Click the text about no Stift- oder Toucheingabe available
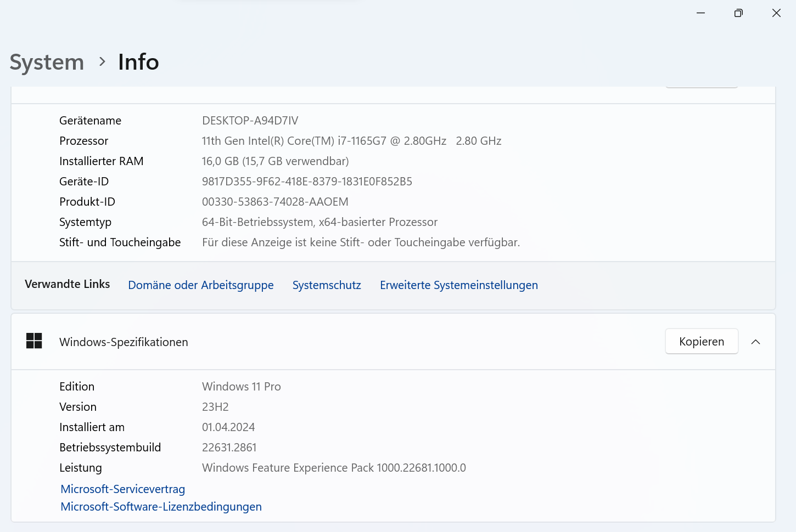Image resolution: width=796 pixels, height=532 pixels. 361,242
